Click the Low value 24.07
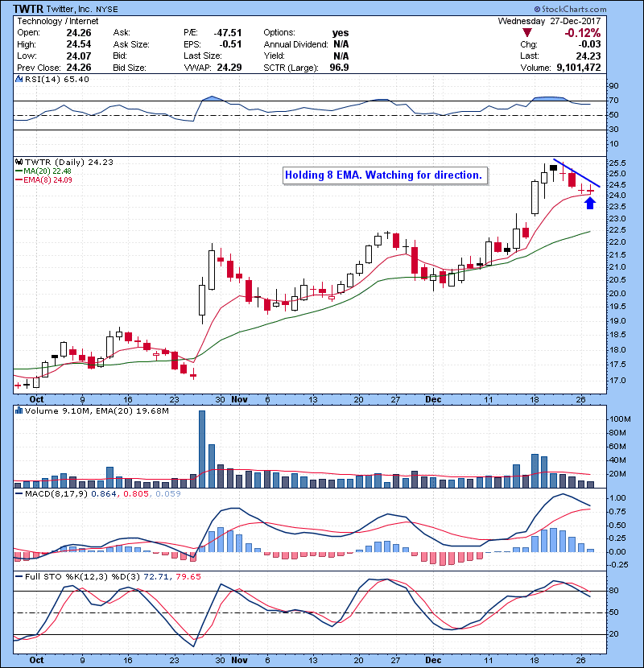Image resolution: width=644 pixels, height=668 pixels. click(79, 56)
